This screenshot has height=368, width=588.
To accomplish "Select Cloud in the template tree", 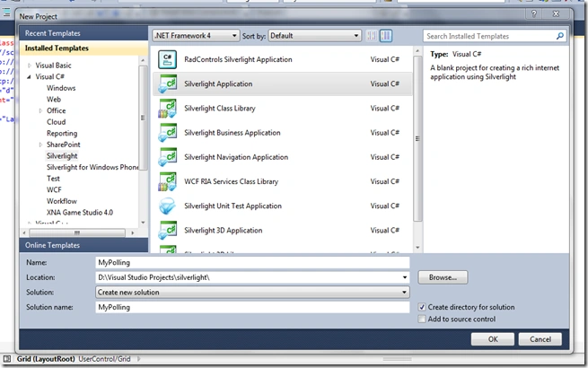I will coord(57,122).
